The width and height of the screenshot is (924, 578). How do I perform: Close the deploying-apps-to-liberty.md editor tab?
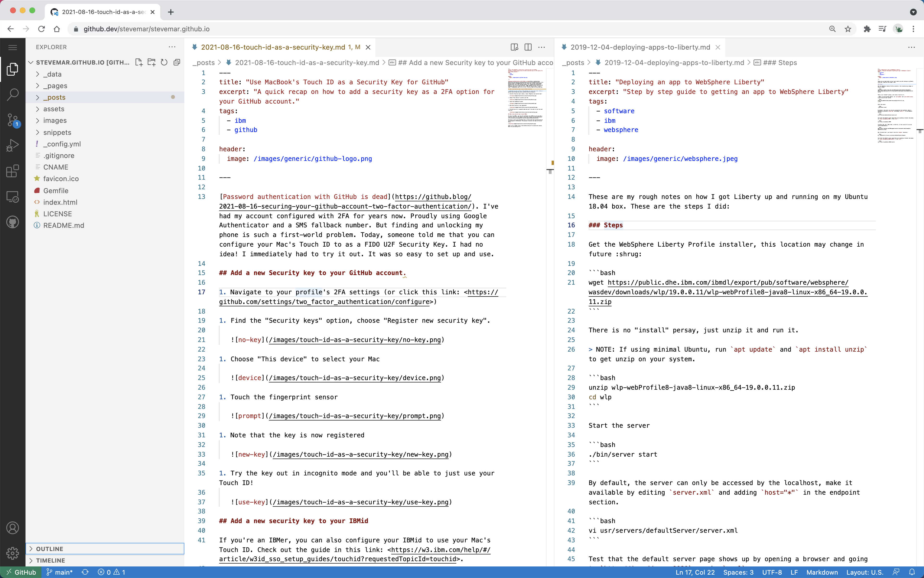[718, 47]
